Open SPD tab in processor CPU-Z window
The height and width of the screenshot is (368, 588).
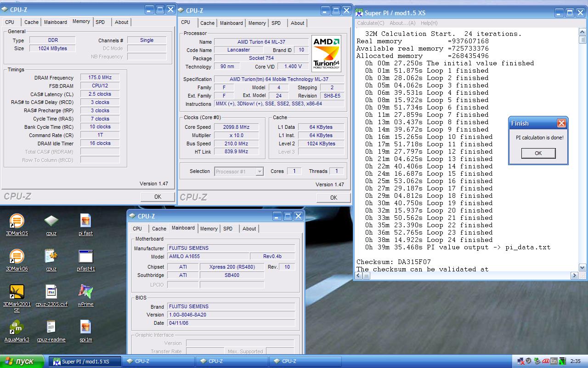(x=276, y=23)
